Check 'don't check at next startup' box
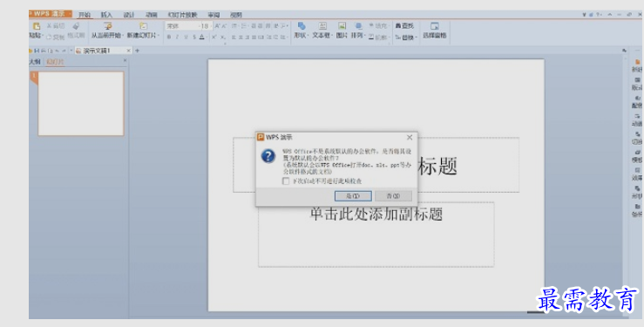This screenshot has width=644, height=327. 286,181
